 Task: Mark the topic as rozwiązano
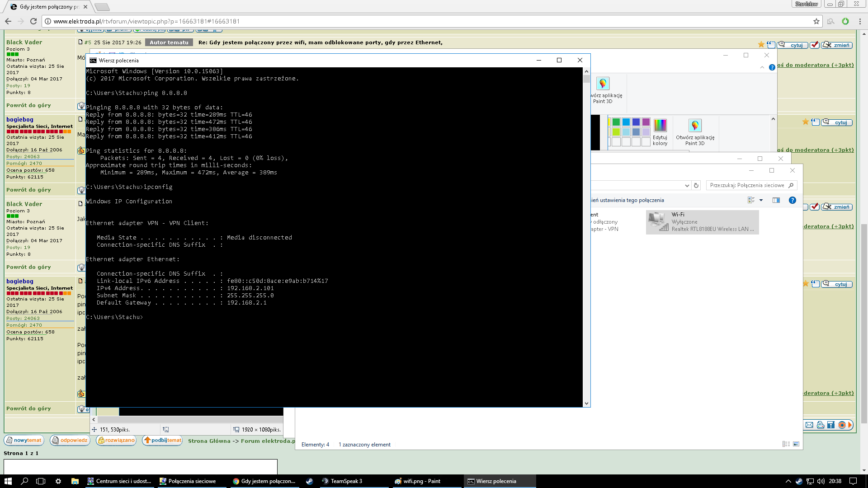(116, 440)
